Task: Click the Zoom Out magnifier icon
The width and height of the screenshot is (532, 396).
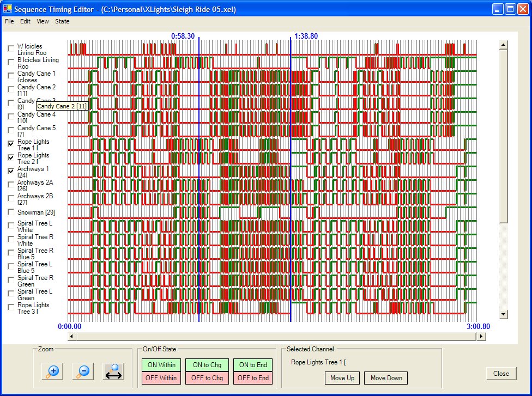Action: pos(83,371)
